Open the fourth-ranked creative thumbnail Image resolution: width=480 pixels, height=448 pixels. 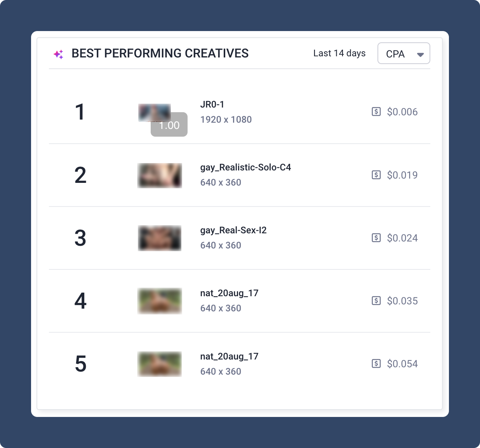click(x=160, y=301)
